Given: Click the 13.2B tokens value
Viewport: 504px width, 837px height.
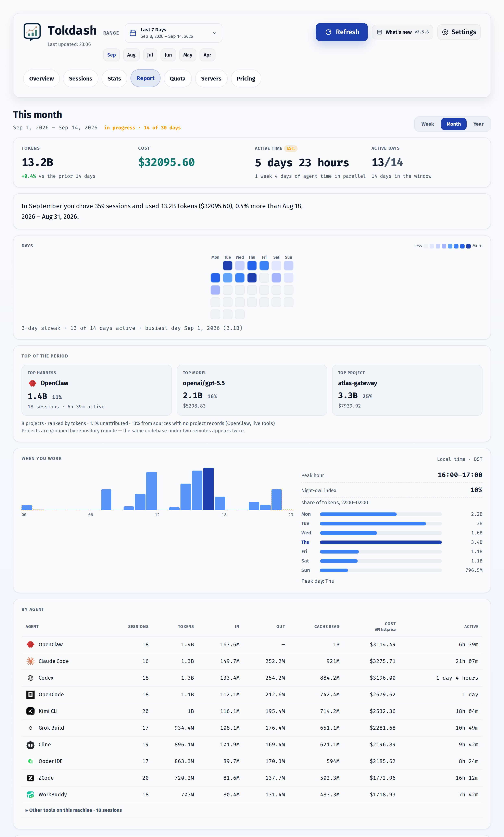Looking at the screenshot, I should coord(37,162).
